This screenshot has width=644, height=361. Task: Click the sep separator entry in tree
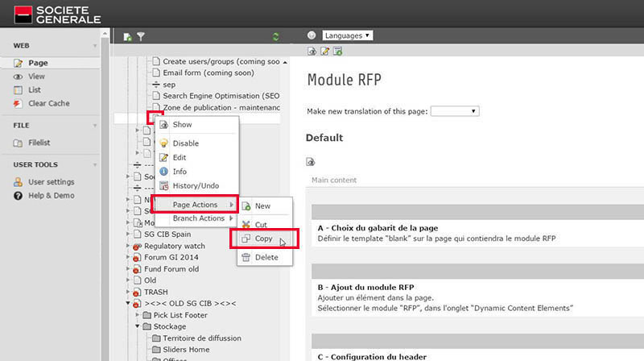[169, 85]
